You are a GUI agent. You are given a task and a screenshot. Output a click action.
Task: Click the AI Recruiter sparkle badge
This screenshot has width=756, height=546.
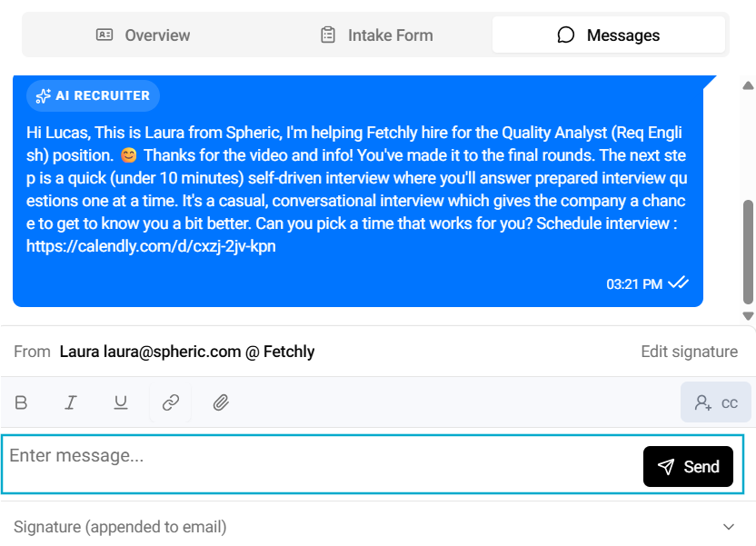tap(93, 95)
